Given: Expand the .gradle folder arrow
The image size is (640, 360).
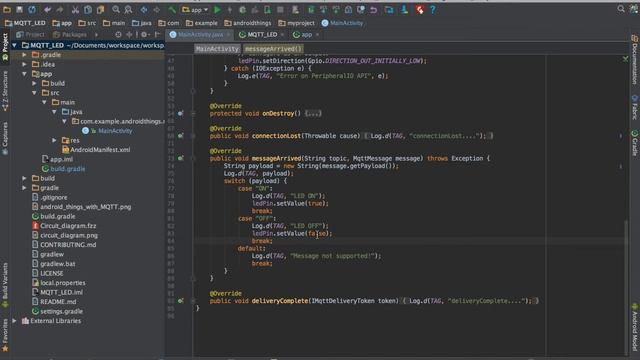Looking at the screenshot, I should [24, 55].
